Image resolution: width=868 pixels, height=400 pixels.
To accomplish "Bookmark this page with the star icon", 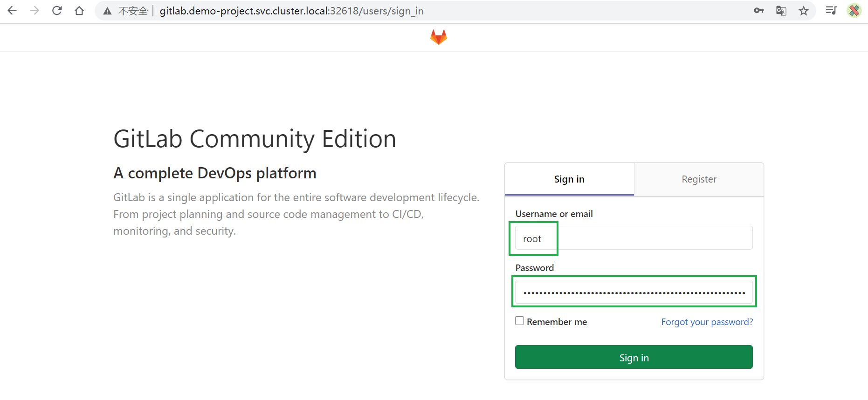I will [803, 11].
